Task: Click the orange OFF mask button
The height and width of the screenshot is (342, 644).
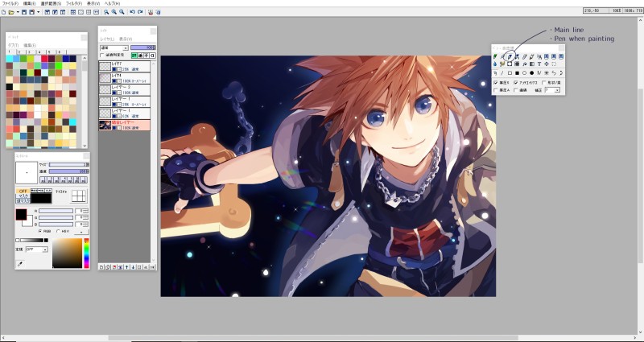Action: pyautogui.click(x=23, y=192)
